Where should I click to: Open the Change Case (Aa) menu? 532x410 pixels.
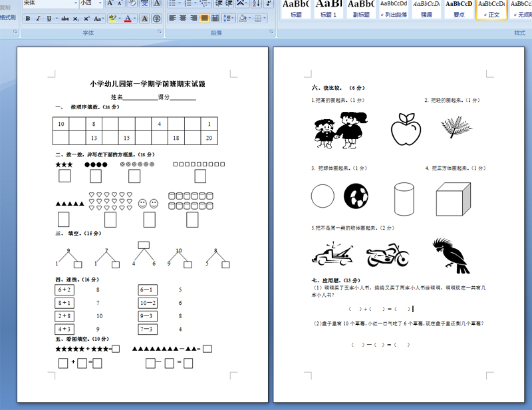pyautogui.click(x=98, y=19)
